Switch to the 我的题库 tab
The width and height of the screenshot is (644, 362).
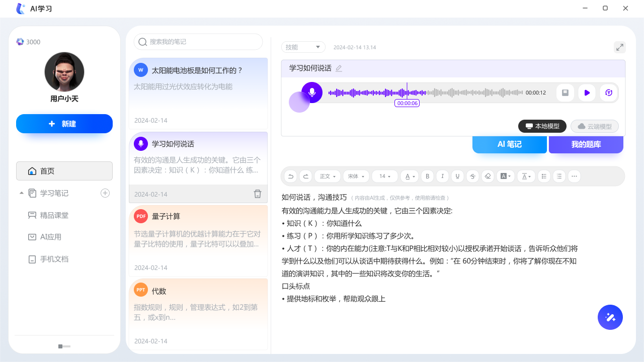click(586, 144)
